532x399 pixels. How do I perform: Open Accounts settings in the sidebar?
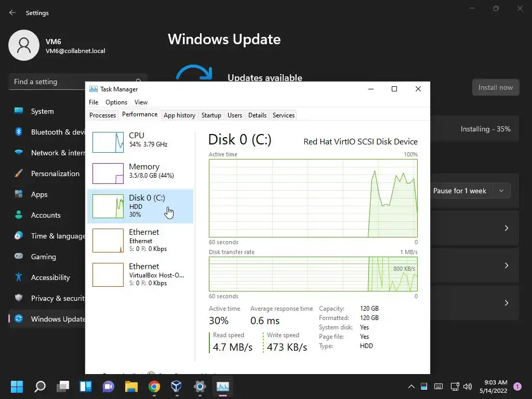[x=46, y=215]
